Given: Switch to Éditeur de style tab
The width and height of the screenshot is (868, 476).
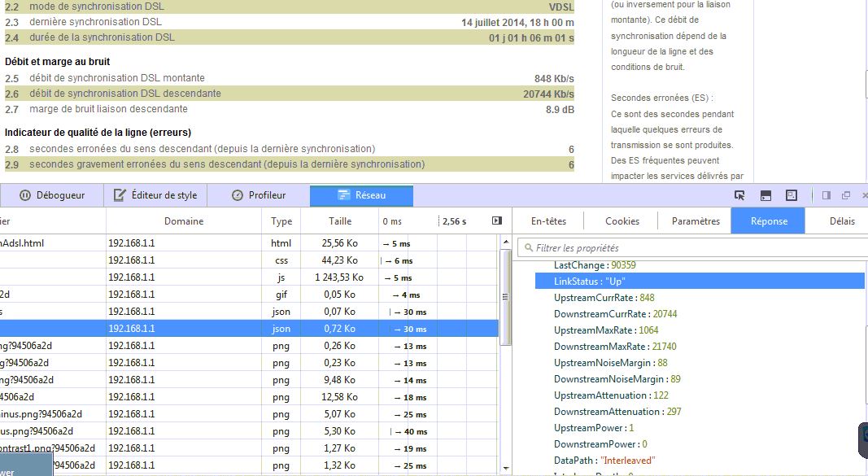Looking at the screenshot, I should click(155, 195).
